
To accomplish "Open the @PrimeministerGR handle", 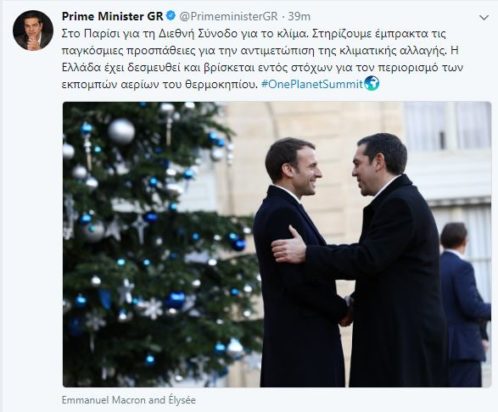I will pos(228,16).
